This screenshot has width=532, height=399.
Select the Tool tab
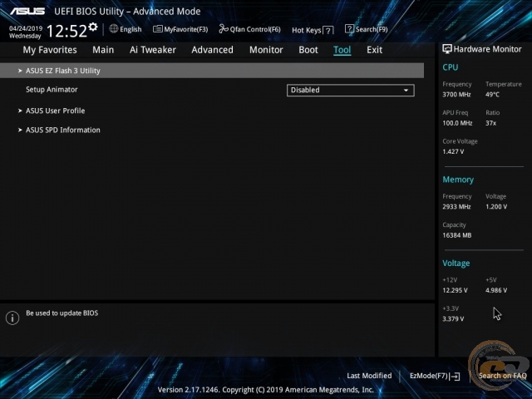tap(342, 50)
